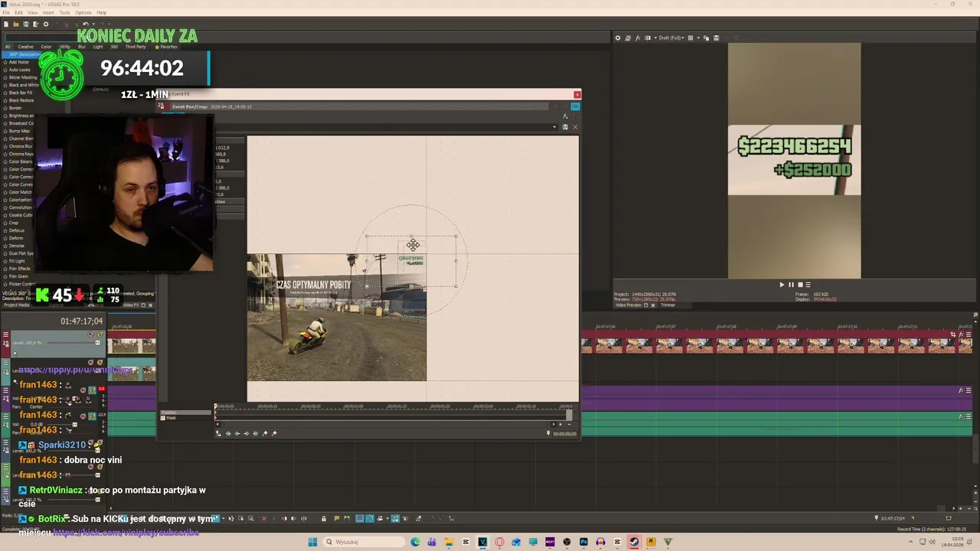Click the move handle in Pan/Crop canvas

pos(413,245)
